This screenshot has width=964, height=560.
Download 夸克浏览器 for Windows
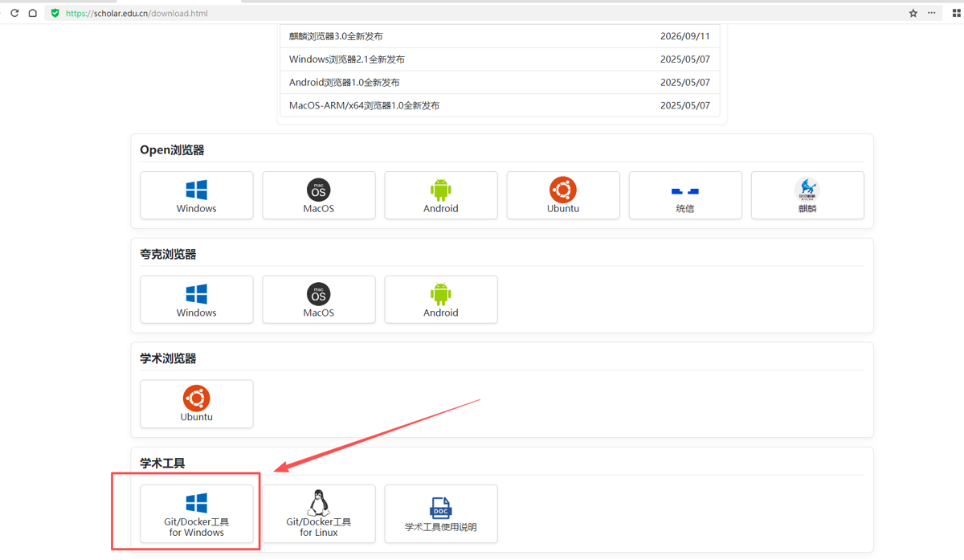click(x=197, y=300)
